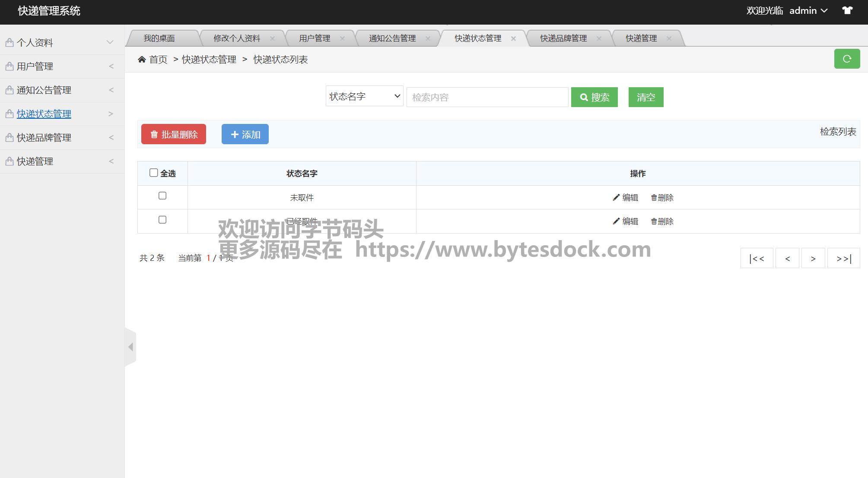Check the second row checkbox
The height and width of the screenshot is (478, 868).
[x=162, y=220]
